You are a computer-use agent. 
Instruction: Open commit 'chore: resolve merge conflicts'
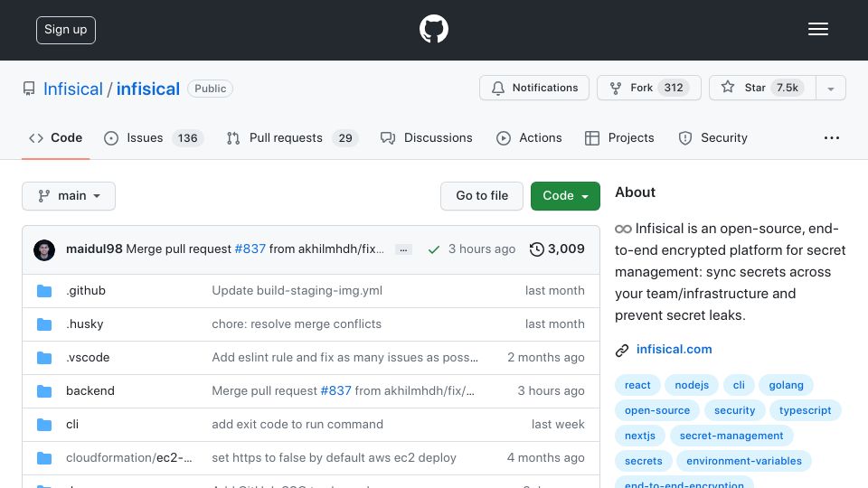point(297,324)
